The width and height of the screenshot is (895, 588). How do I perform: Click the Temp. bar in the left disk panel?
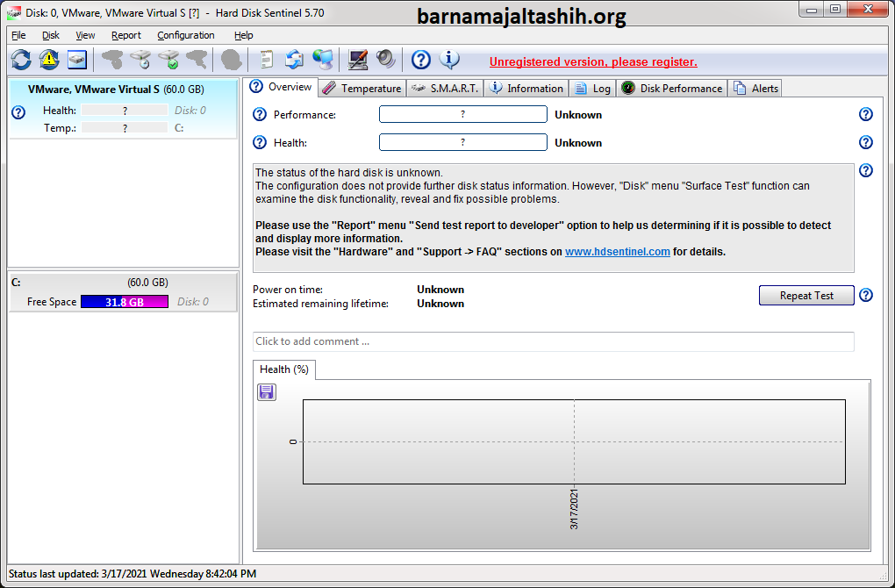pyautogui.click(x=125, y=128)
